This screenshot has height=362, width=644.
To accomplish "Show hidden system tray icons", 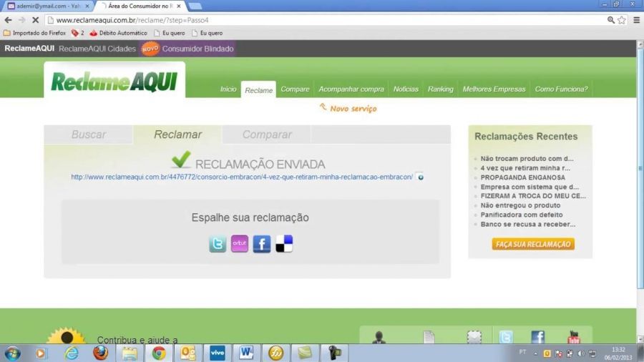I will click(x=535, y=353).
